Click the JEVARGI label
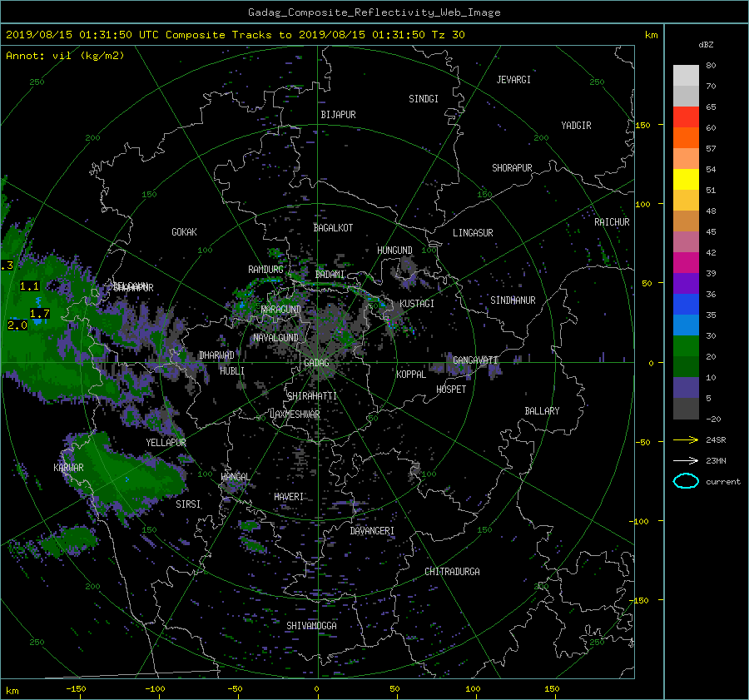This screenshot has width=749, height=700. (513, 80)
